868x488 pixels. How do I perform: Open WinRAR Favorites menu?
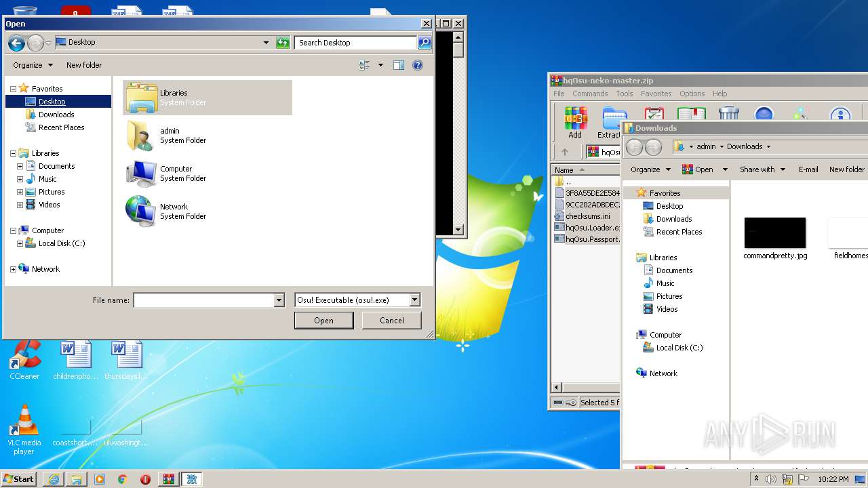click(656, 94)
